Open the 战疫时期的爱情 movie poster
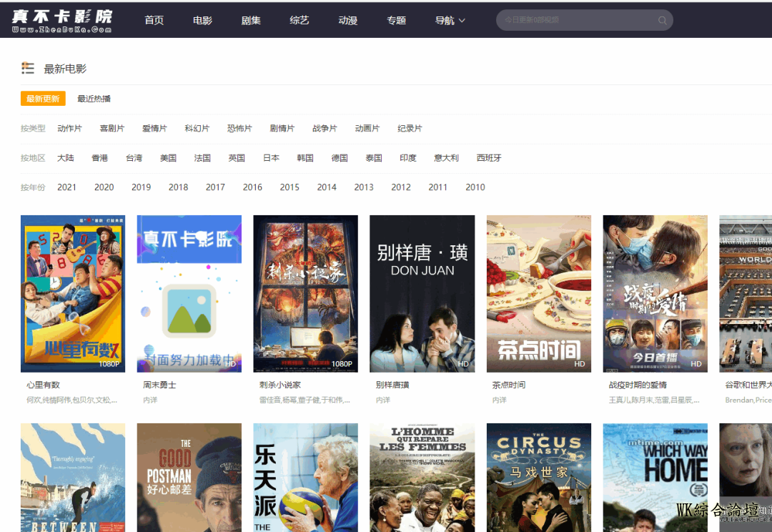 pos(655,294)
